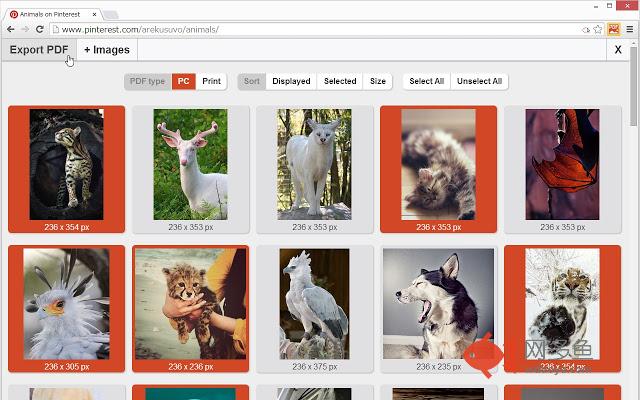Bookmark the page with the star icon
The image size is (640, 400).
tap(598, 29)
